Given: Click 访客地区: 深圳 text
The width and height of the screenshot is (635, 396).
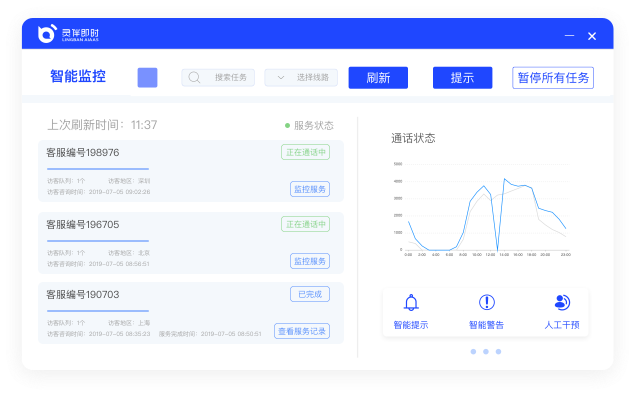Looking at the screenshot, I should tap(129, 181).
